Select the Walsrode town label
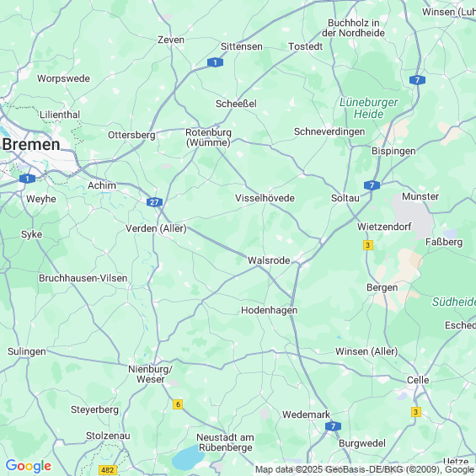The width and height of the screenshot is (476, 476). click(269, 260)
